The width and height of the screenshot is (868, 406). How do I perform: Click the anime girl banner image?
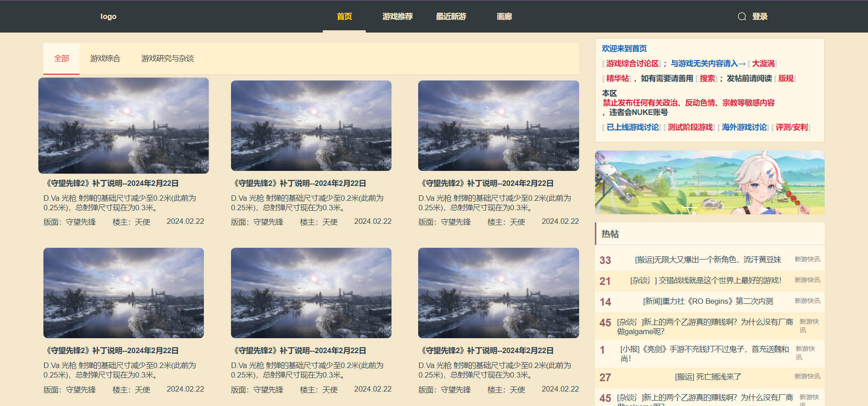[709, 183]
